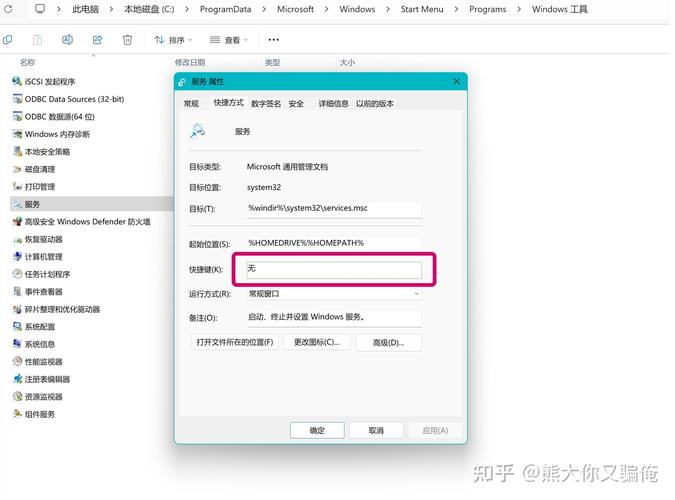Screen dimensions: 675x500
Task: Switch to the 安全 tab
Action: 296,103
